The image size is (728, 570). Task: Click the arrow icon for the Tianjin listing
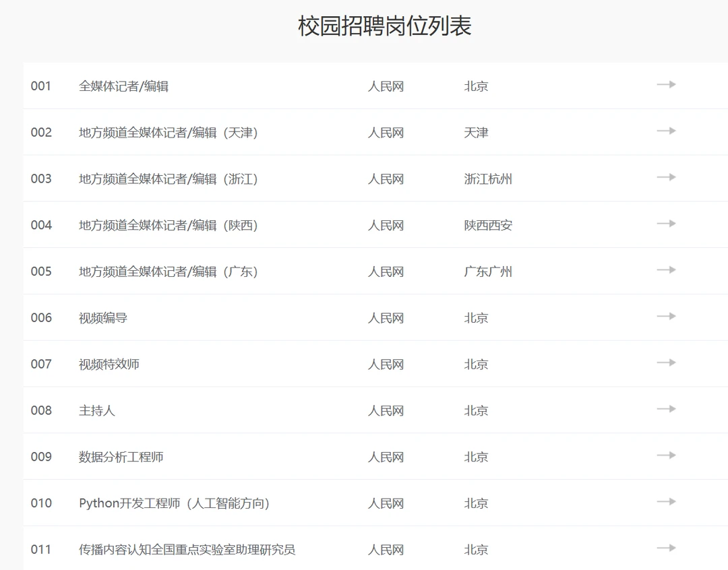(x=666, y=131)
